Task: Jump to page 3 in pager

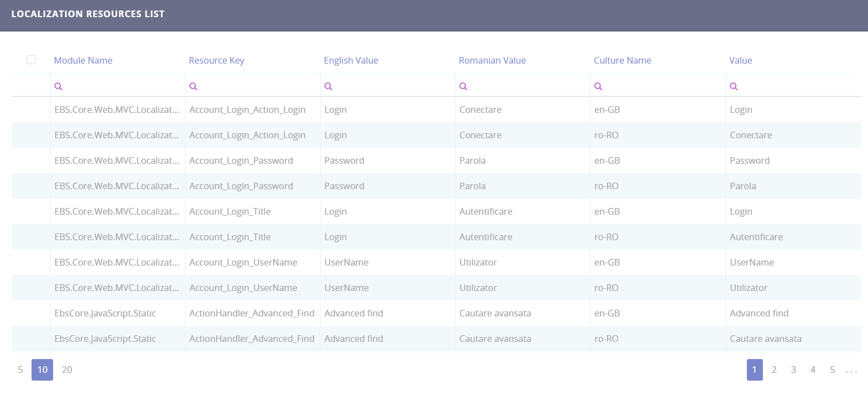Action: (x=793, y=370)
